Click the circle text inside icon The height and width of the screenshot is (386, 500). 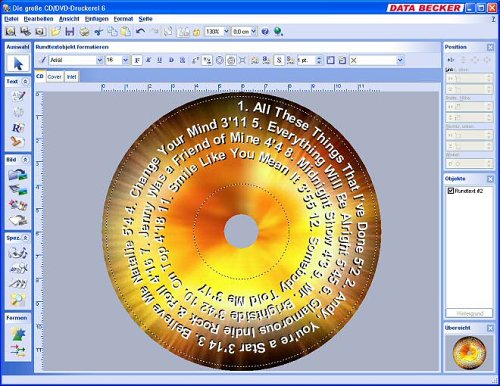coord(231,60)
